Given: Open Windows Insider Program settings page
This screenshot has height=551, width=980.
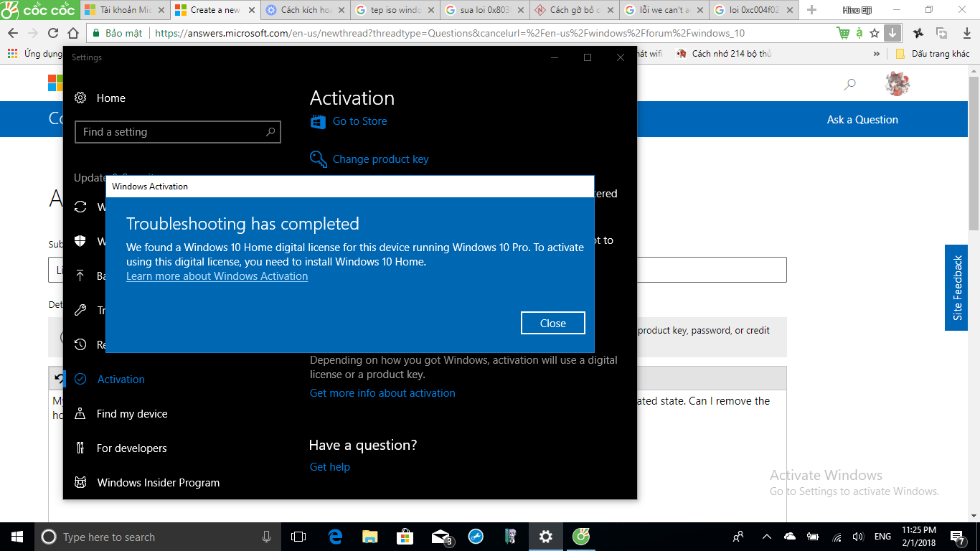Looking at the screenshot, I should (158, 483).
